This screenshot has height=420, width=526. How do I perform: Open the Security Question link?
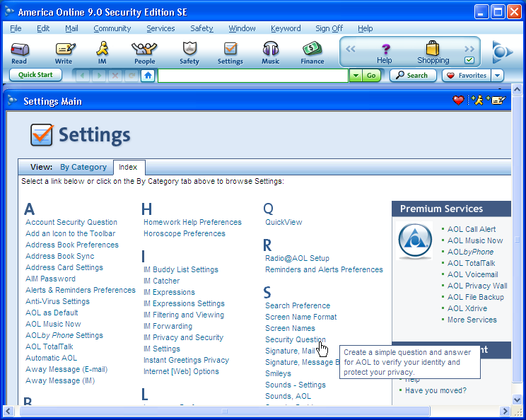coord(296,339)
